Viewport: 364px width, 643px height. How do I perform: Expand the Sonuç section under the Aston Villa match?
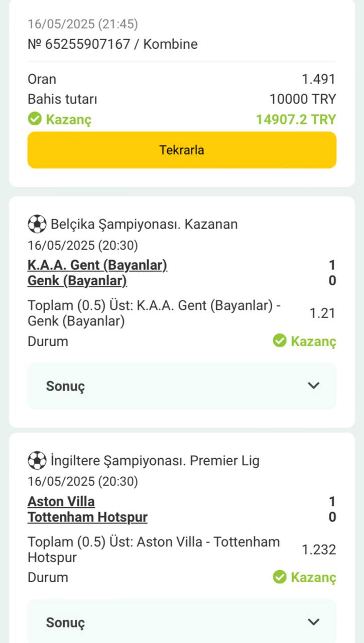coord(182,622)
